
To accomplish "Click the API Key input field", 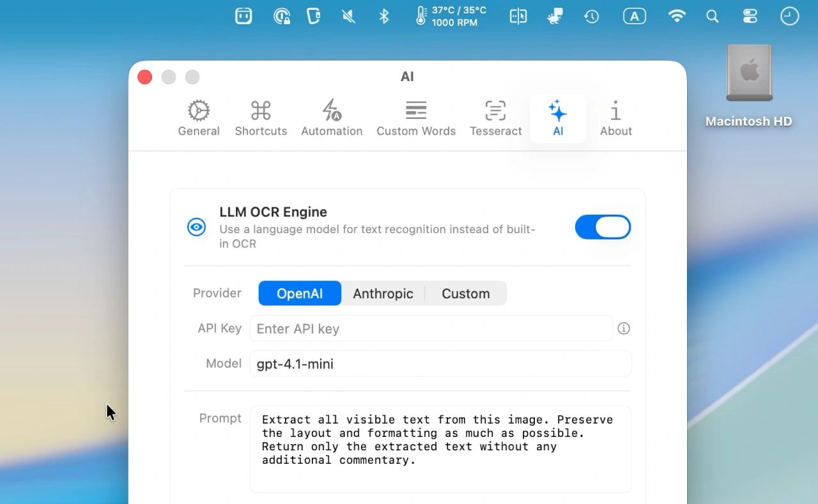I will click(431, 328).
